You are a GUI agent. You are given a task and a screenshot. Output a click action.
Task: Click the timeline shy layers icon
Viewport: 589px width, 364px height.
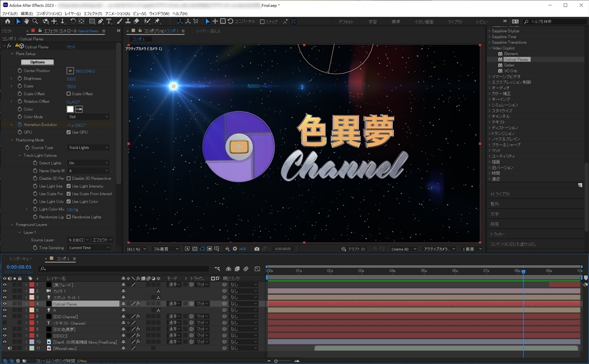point(228,269)
